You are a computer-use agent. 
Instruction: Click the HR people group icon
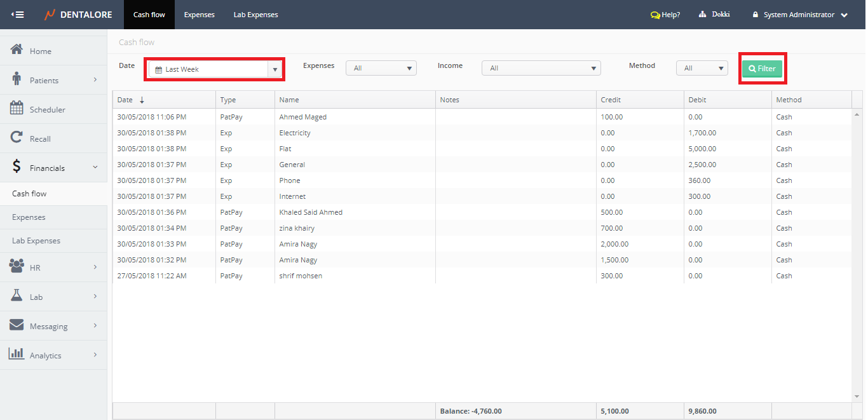17,267
